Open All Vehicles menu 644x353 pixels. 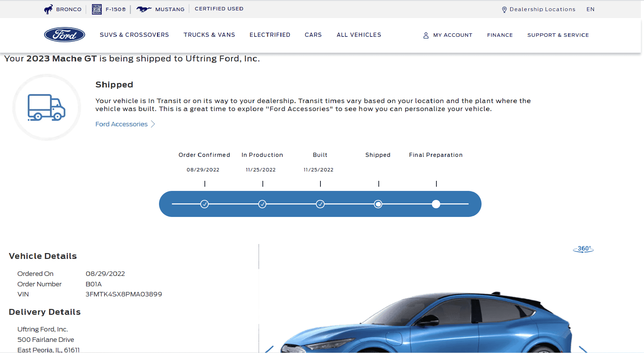pos(359,35)
